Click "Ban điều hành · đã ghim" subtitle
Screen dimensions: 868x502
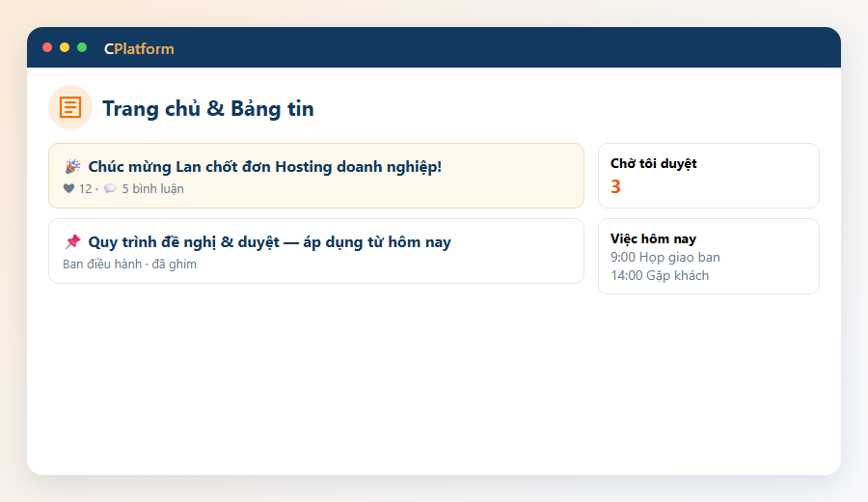pyautogui.click(x=129, y=265)
